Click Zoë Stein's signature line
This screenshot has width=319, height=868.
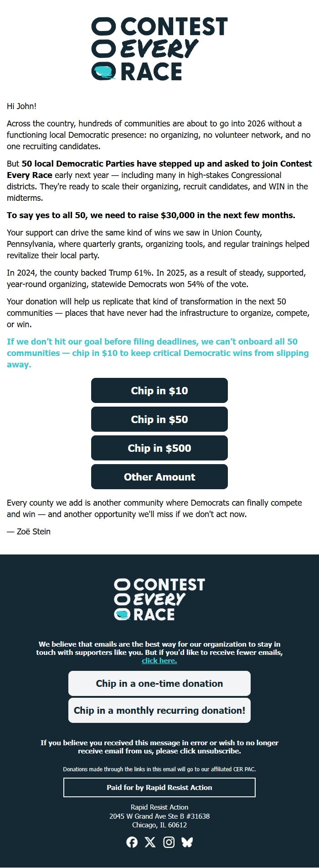29,531
